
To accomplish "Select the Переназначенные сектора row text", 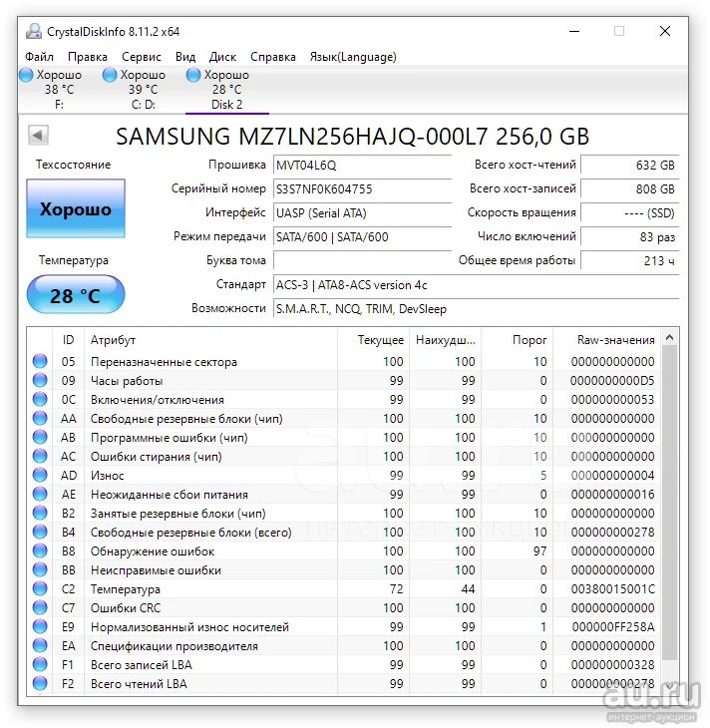I will click(164, 362).
